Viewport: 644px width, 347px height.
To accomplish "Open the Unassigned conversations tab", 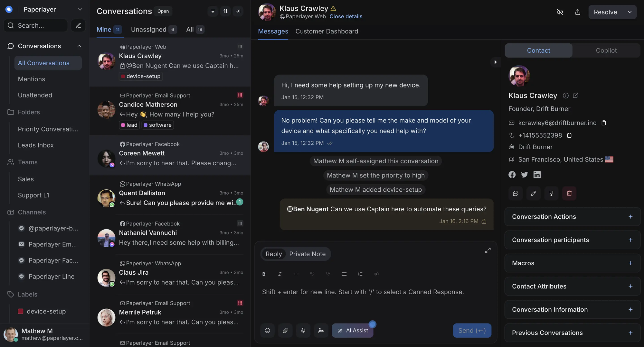I will 149,29.
